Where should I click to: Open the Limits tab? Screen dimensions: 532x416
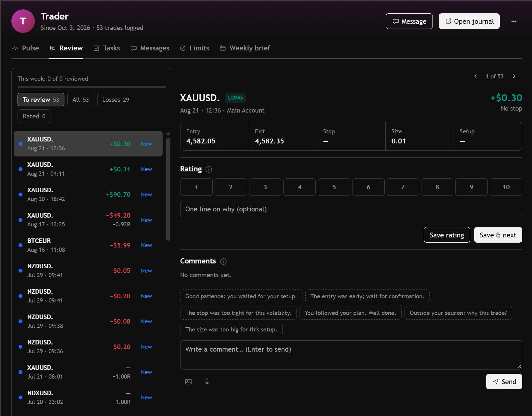[194, 48]
